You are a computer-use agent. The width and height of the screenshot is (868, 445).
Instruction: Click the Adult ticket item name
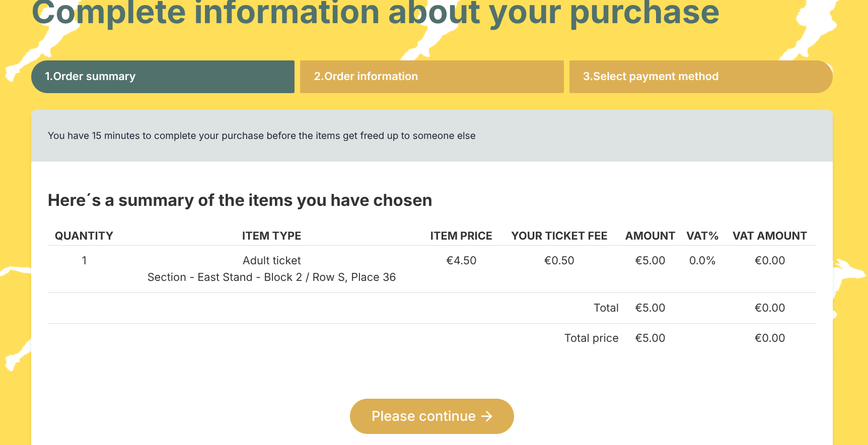click(x=271, y=260)
